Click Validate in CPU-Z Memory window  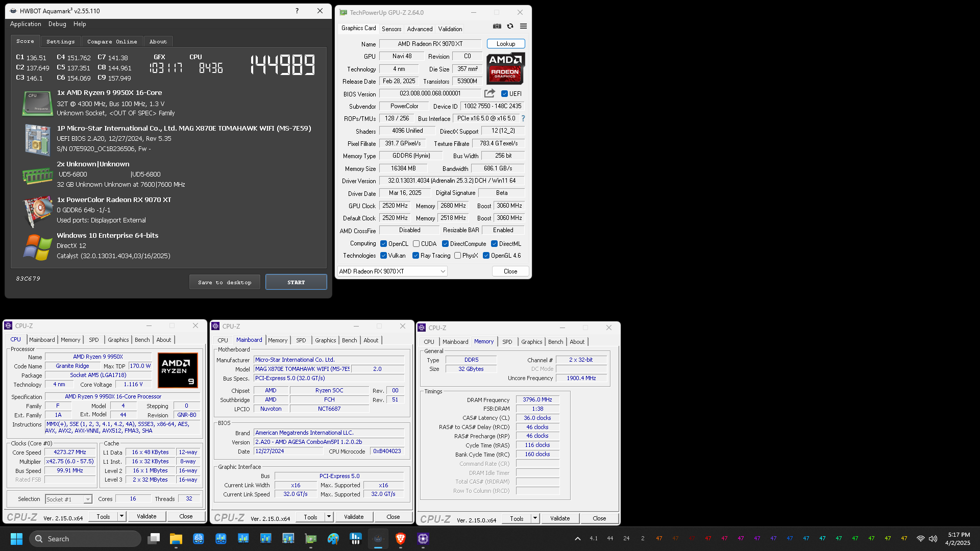[x=560, y=518]
